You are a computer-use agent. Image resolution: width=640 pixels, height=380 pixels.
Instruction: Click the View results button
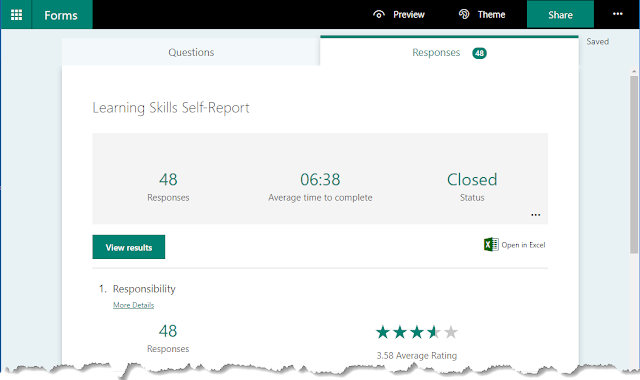(x=129, y=247)
